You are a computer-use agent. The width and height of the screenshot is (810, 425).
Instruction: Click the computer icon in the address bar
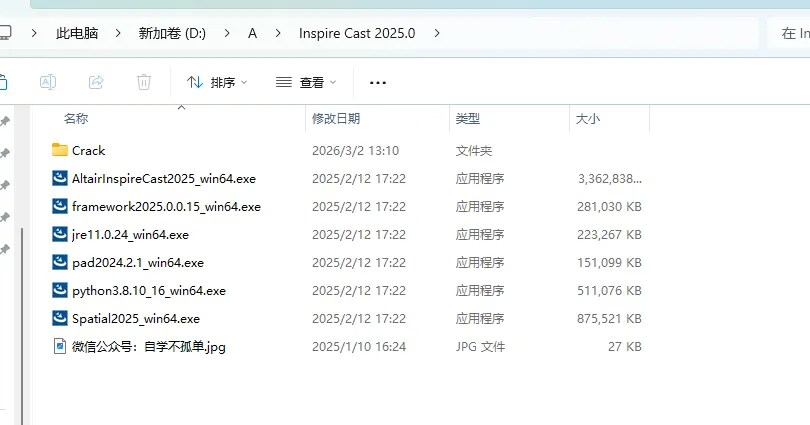[x=4, y=33]
